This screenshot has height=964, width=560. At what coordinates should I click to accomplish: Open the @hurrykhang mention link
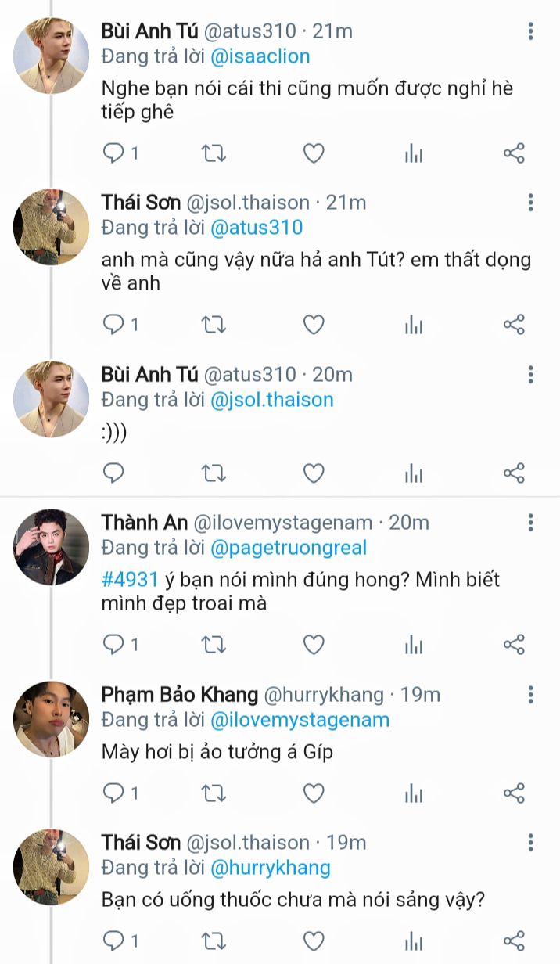[271, 868]
